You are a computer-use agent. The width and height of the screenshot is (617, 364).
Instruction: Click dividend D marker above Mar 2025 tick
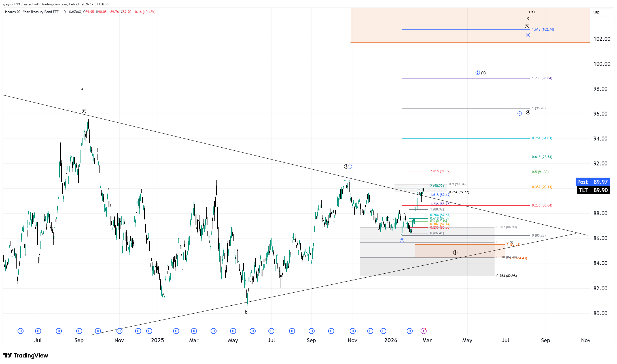(x=194, y=331)
